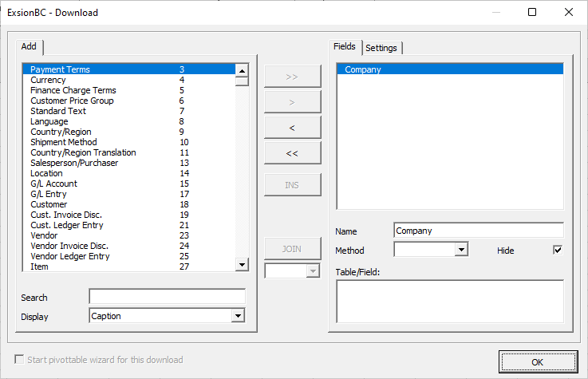
Task: Open the Method dropdown
Action: (x=462, y=249)
